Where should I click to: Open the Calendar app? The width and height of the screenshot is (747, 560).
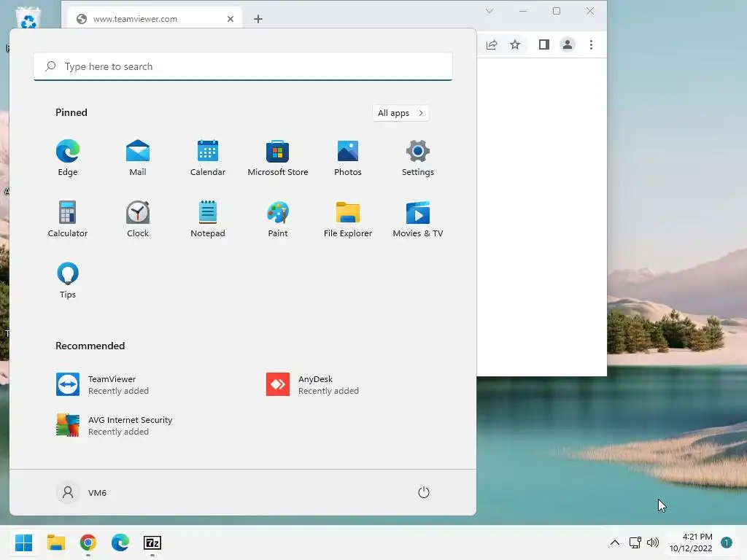tap(208, 158)
